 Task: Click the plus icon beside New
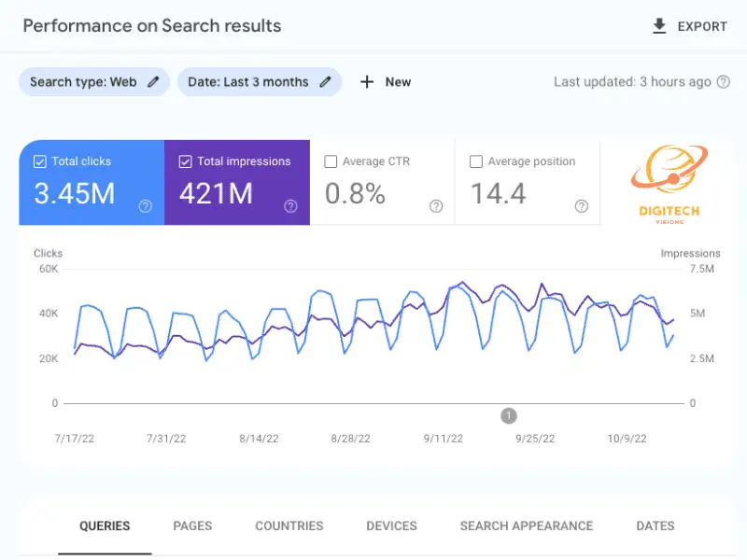click(x=367, y=82)
